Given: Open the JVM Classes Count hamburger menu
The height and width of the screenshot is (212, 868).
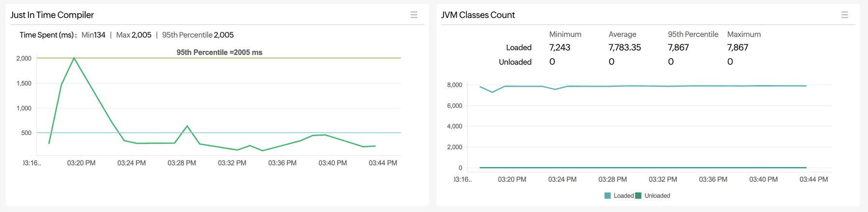Looking at the screenshot, I should 844,15.
